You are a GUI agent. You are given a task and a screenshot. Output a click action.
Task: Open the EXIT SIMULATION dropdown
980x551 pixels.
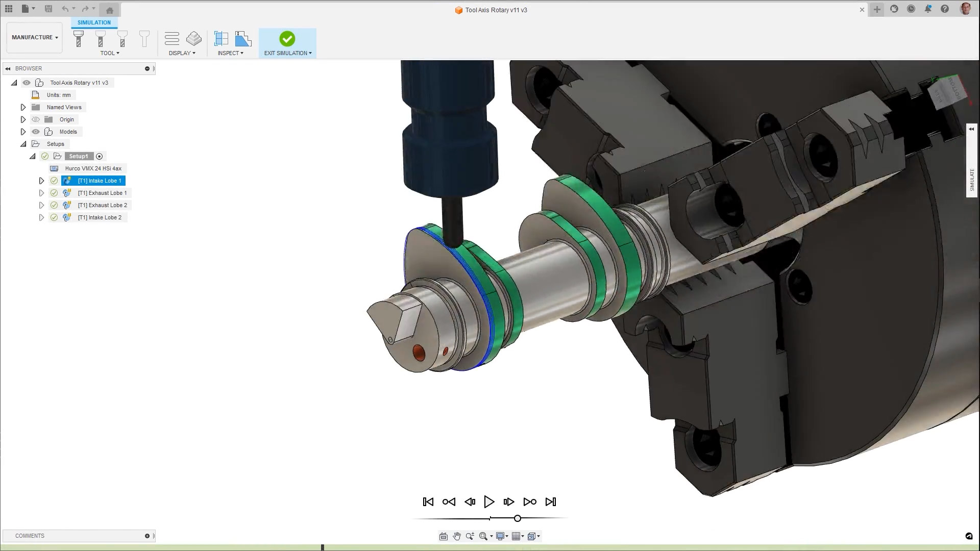pyautogui.click(x=288, y=53)
